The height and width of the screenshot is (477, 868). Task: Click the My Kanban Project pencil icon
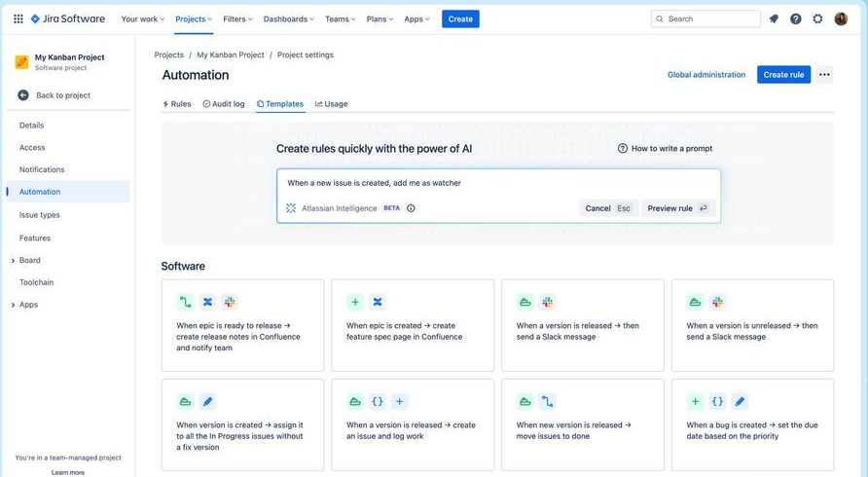[x=21, y=62]
